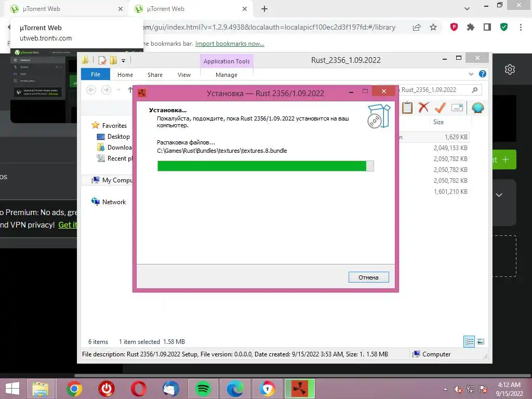This screenshot has width=532, height=399.
Task: Select the 2,049,153 KB file row
Action: tap(434, 148)
